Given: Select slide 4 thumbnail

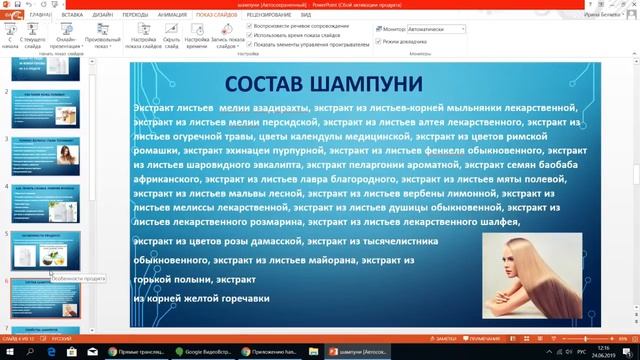Looking at the screenshot, I should pyautogui.click(x=46, y=204).
